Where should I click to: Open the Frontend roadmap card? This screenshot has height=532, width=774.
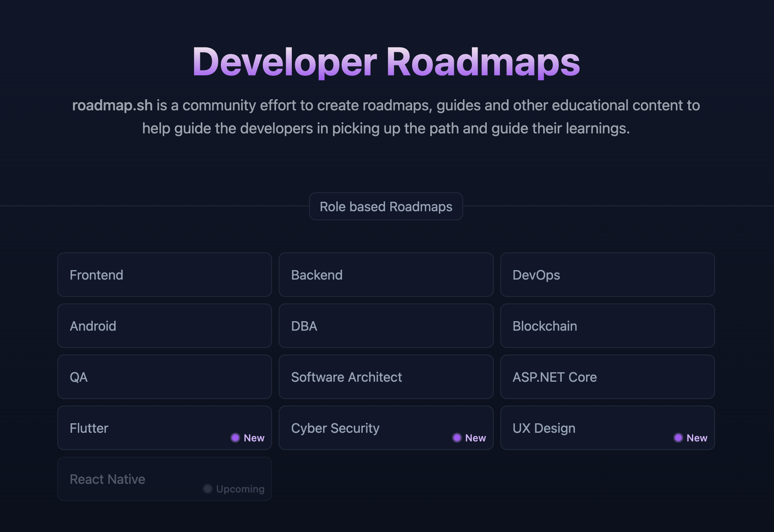pyautogui.click(x=164, y=275)
